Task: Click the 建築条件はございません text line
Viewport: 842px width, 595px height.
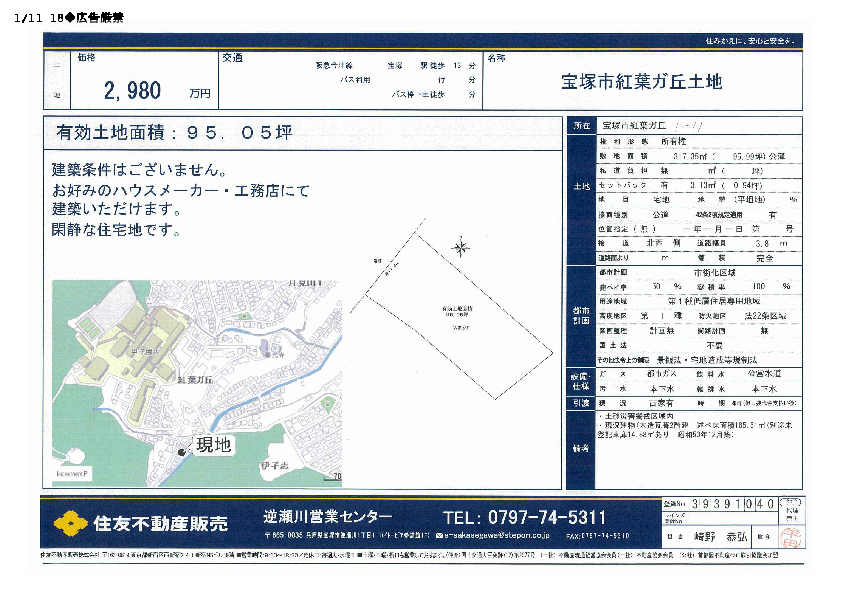Action: tap(145, 170)
